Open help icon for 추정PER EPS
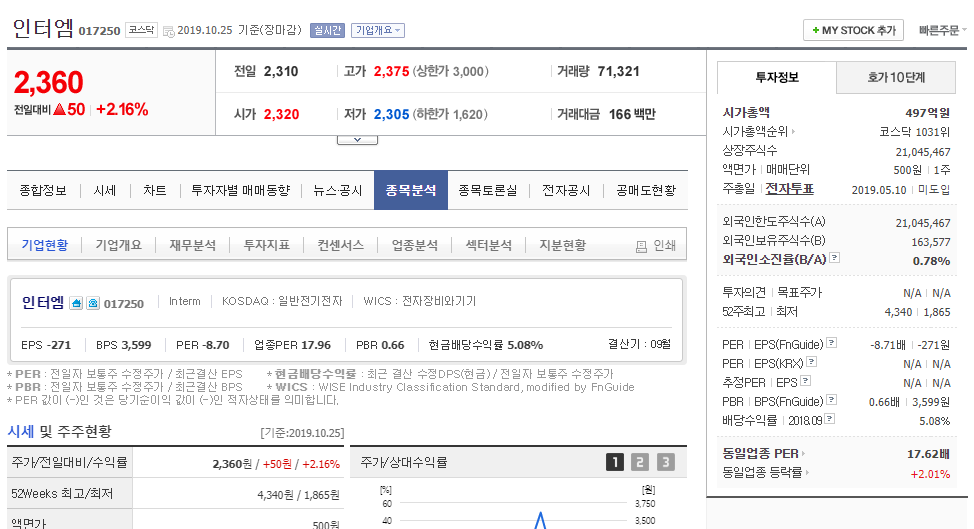The height and width of the screenshot is (529, 974). point(806,381)
